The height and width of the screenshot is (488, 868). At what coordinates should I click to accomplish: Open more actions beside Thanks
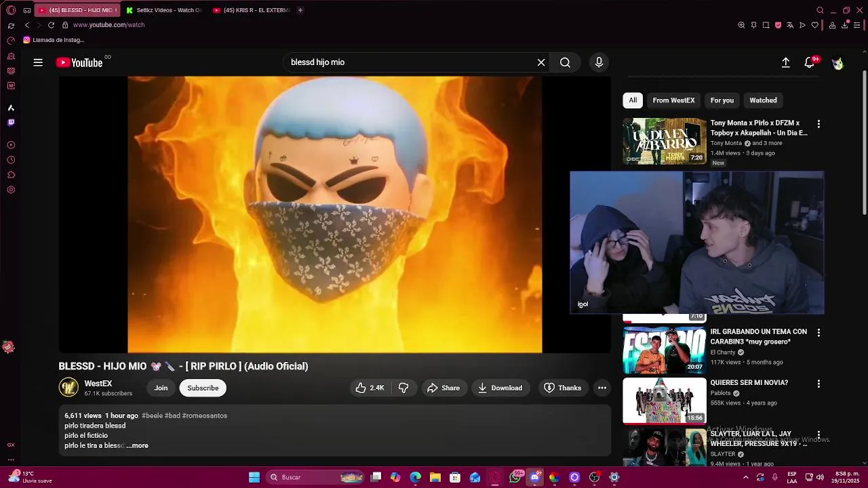click(x=601, y=388)
